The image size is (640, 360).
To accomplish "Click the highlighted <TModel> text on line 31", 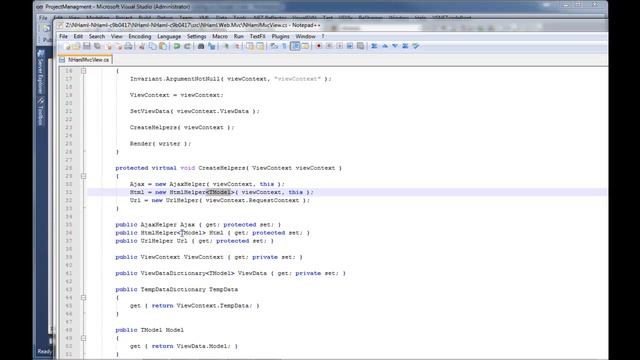I will click(x=220, y=192).
